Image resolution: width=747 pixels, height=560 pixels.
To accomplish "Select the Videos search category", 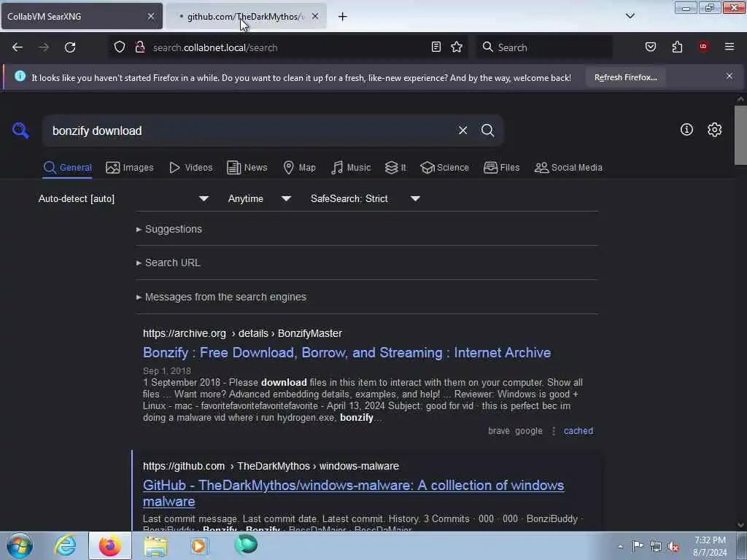I will coord(191,168).
